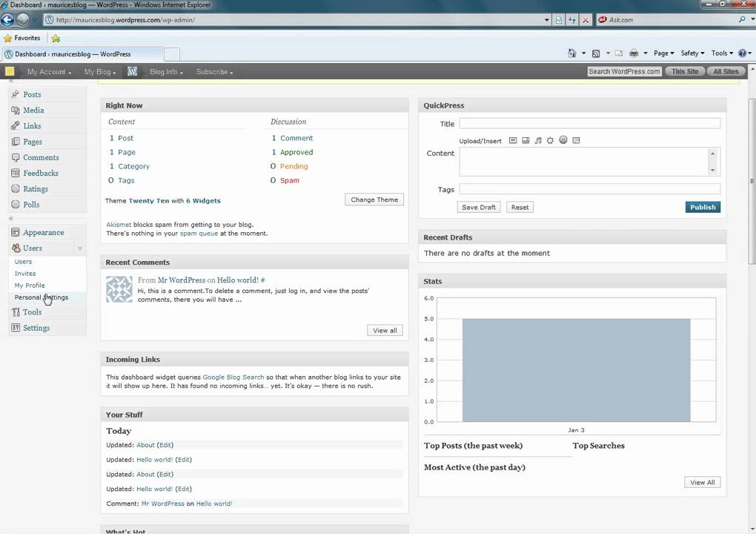The width and height of the screenshot is (756, 534).
Task: Click the Add custom form icon in QuickPress
Action: (x=576, y=140)
